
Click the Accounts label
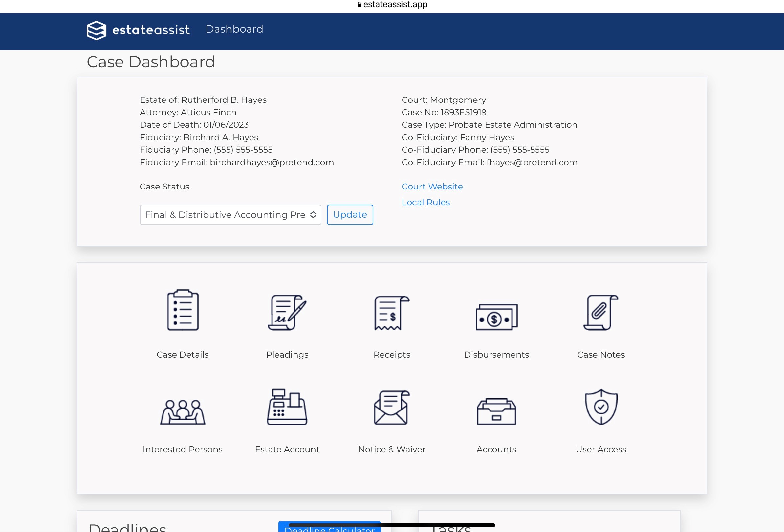(x=496, y=449)
